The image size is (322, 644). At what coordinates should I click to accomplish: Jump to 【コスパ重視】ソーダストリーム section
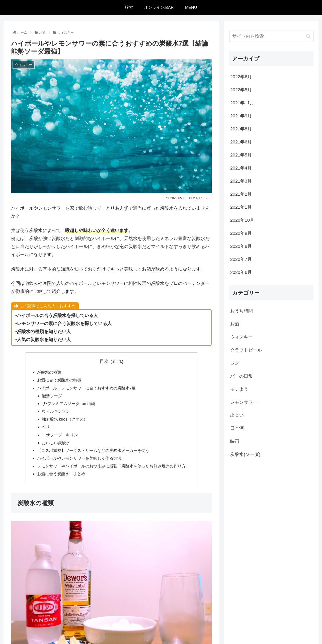pos(93,451)
